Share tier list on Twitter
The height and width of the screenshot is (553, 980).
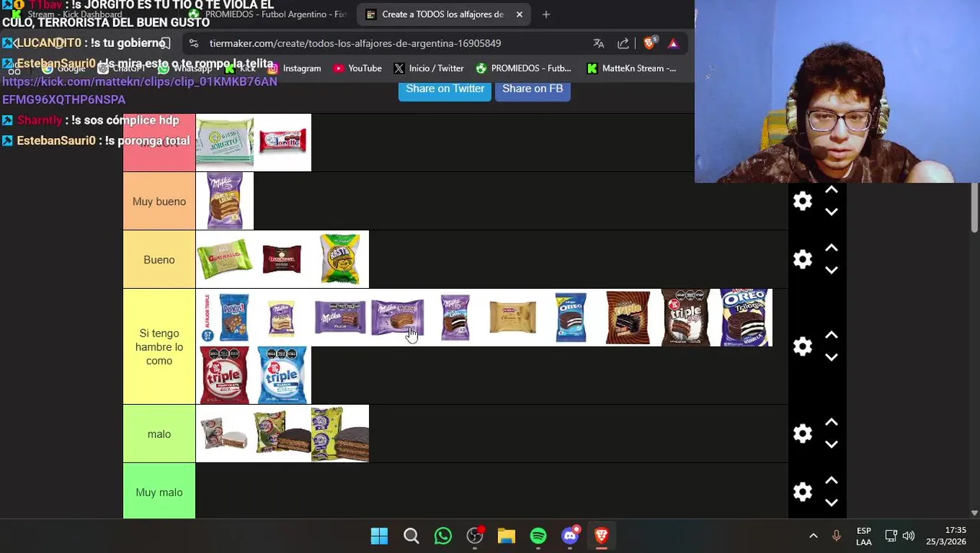pos(445,88)
